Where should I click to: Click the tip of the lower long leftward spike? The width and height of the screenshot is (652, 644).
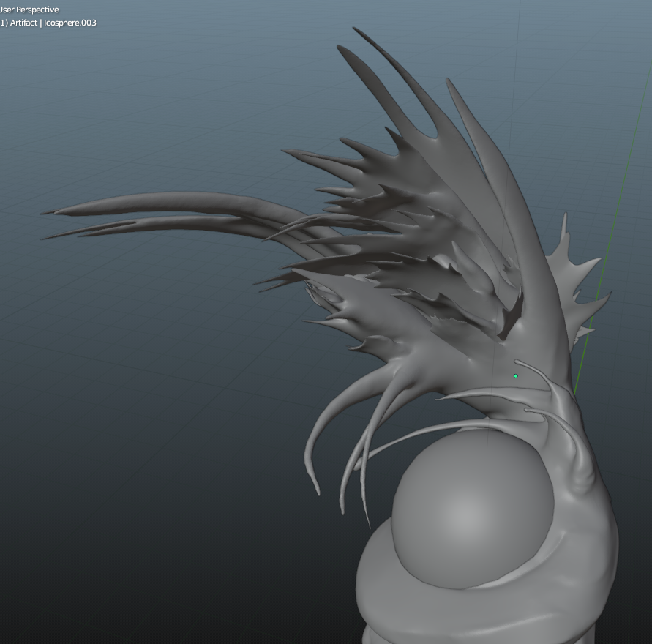45,238
